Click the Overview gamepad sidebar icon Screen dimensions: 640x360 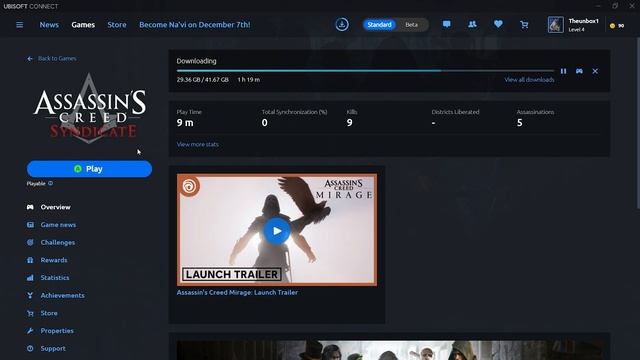pyautogui.click(x=30, y=207)
